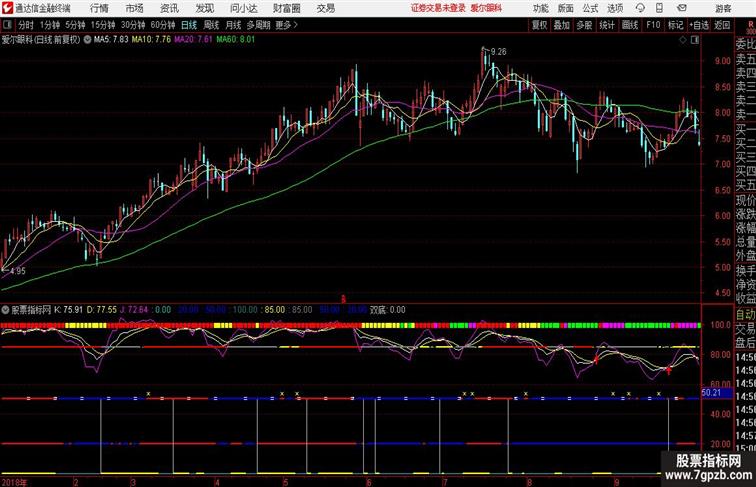Open the 行情 menu
This screenshot has height=487, width=756.
click(x=99, y=8)
